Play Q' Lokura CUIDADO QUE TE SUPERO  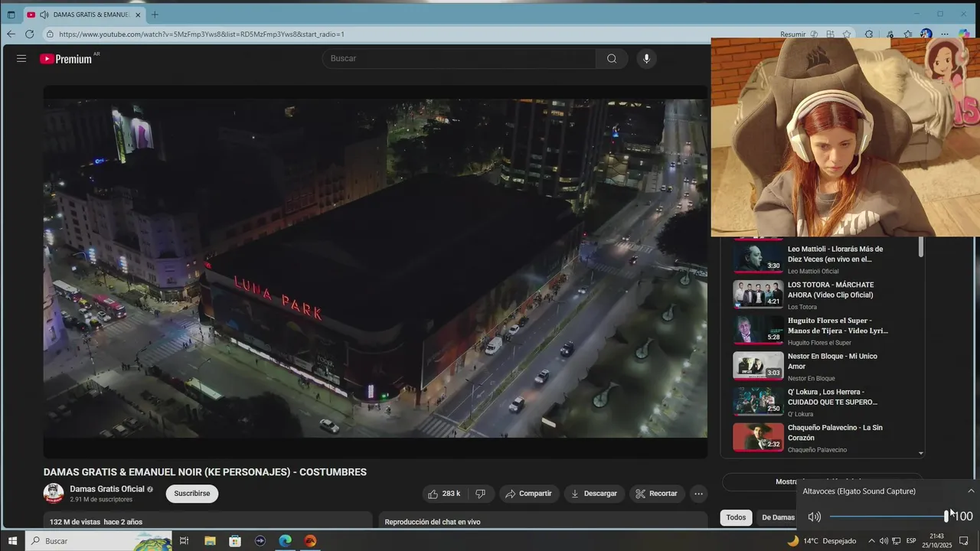click(x=827, y=402)
